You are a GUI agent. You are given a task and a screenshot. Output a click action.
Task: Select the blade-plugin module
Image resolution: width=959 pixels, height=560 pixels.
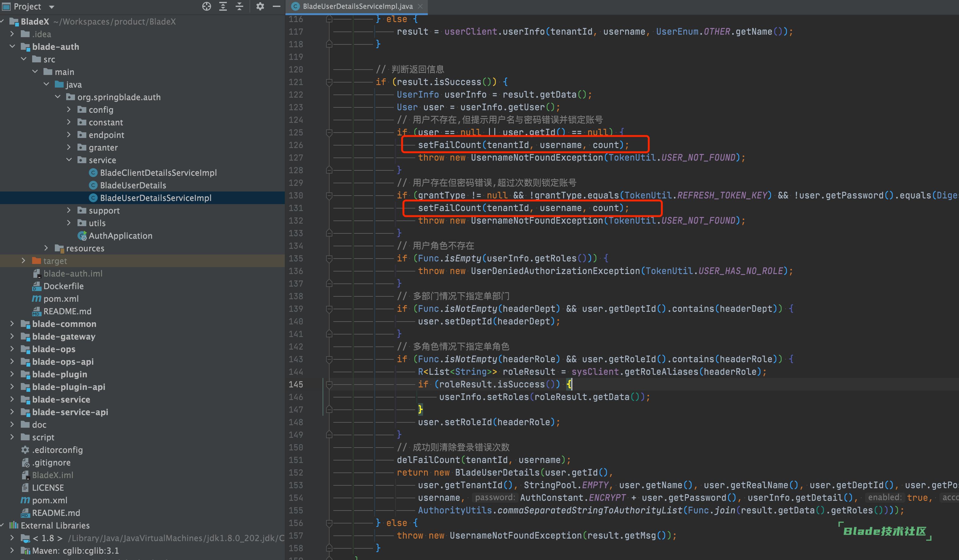coord(59,374)
